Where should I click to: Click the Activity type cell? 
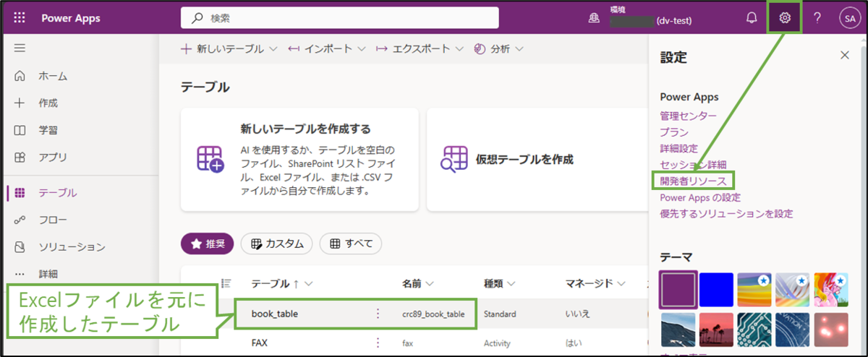498,344
